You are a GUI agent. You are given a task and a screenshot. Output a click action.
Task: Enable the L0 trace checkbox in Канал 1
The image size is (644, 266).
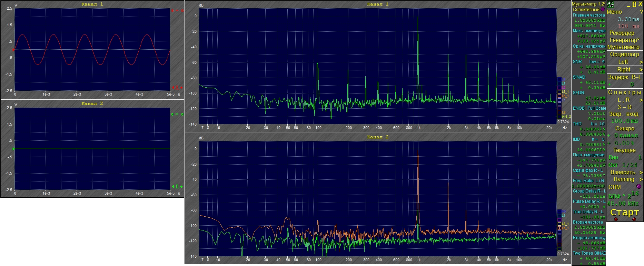click(x=559, y=79)
